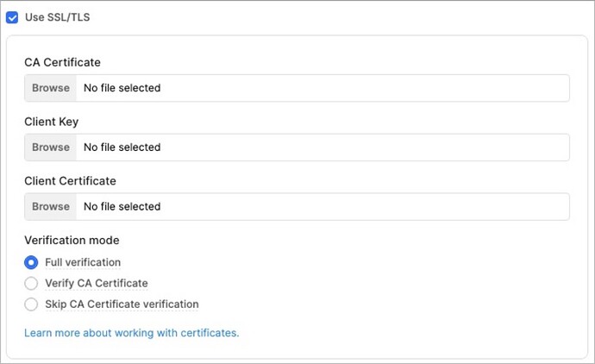Image resolution: width=595 pixels, height=364 pixels.
Task: Select the Verify CA Certificate radio button
Action: coord(31,283)
